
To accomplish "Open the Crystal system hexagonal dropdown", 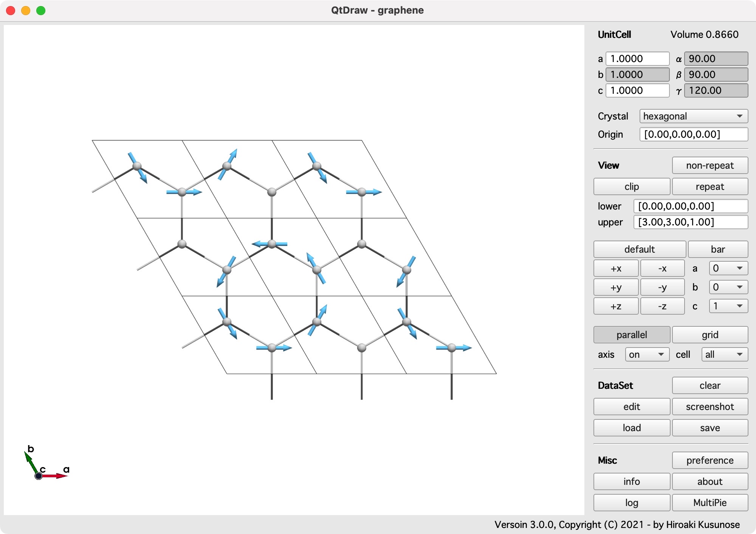I will pyautogui.click(x=693, y=116).
